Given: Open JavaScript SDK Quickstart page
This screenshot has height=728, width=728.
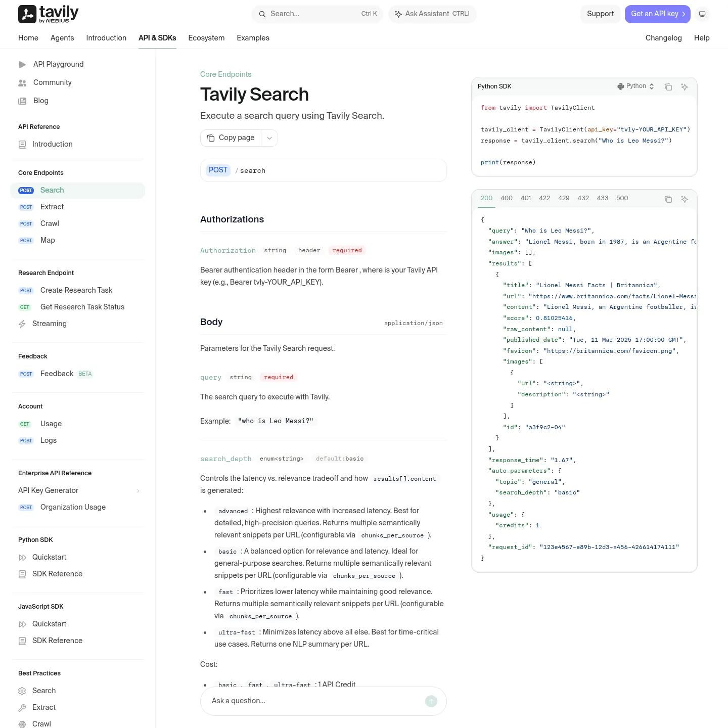Looking at the screenshot, I should (77, 624).
